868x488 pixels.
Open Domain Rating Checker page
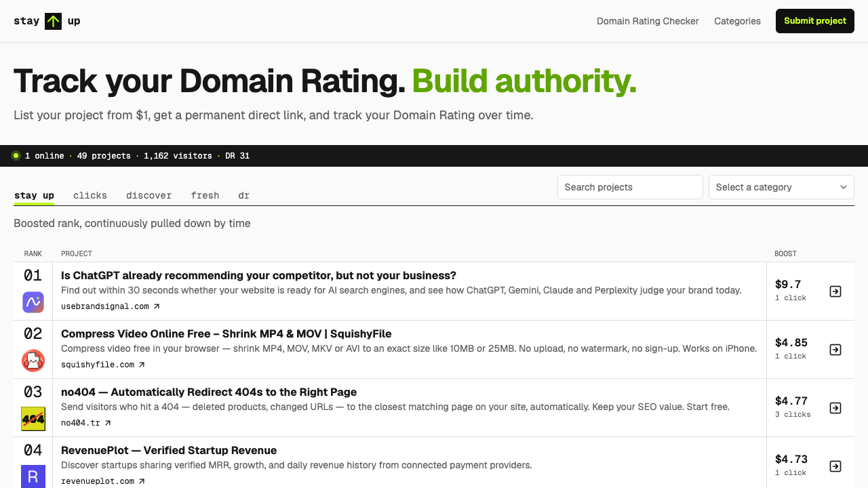click(x=648, y=21)
